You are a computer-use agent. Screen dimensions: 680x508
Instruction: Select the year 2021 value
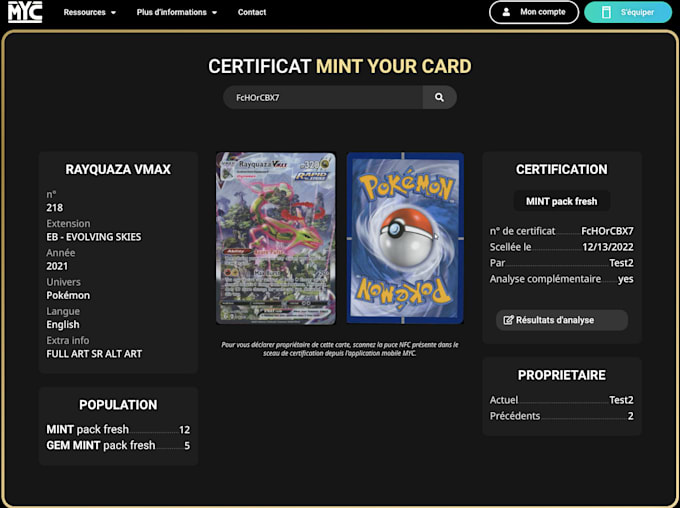point(57,266)
